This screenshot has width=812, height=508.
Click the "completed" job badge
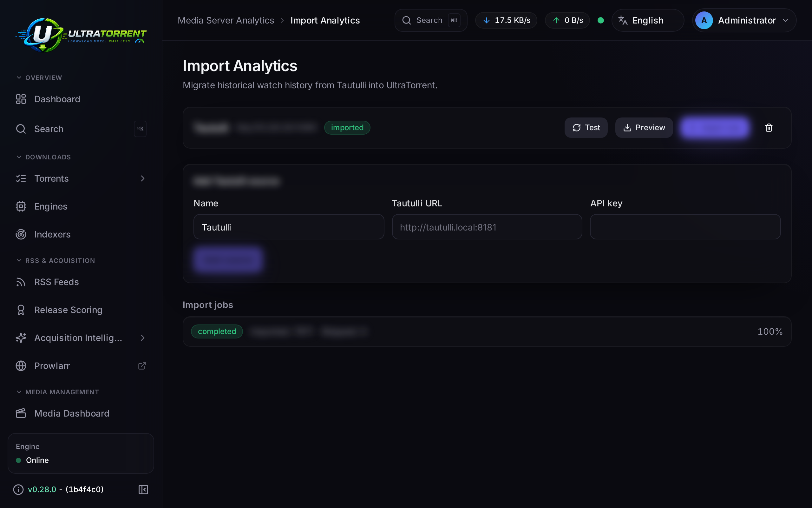coord(217,331)
